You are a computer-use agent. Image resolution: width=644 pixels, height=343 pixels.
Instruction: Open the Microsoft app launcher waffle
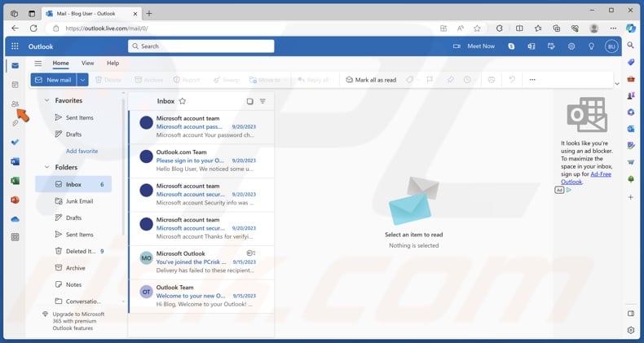[15, 46]
